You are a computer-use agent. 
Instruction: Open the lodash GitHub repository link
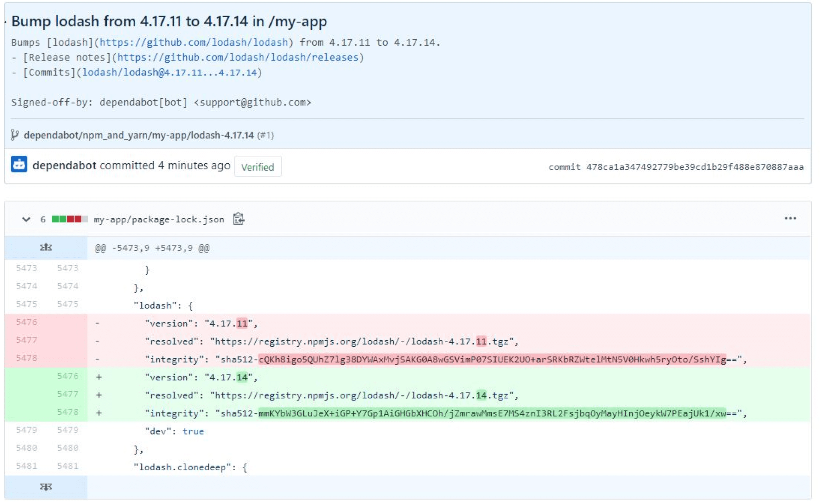(193, 42)
